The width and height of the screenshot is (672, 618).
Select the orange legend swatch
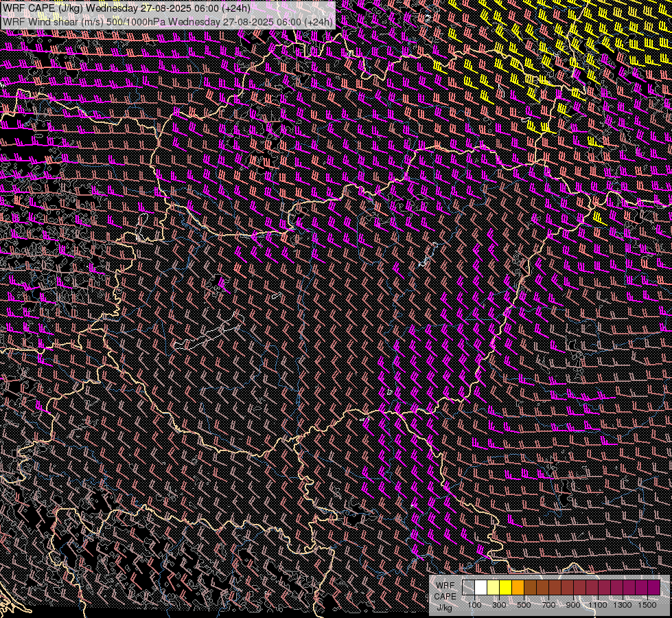pyautogui.click(x=518, y=587)
